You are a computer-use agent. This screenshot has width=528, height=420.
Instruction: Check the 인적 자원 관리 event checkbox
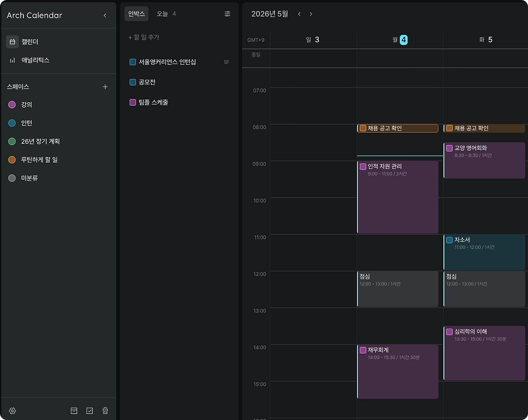(x=363, y=167)
